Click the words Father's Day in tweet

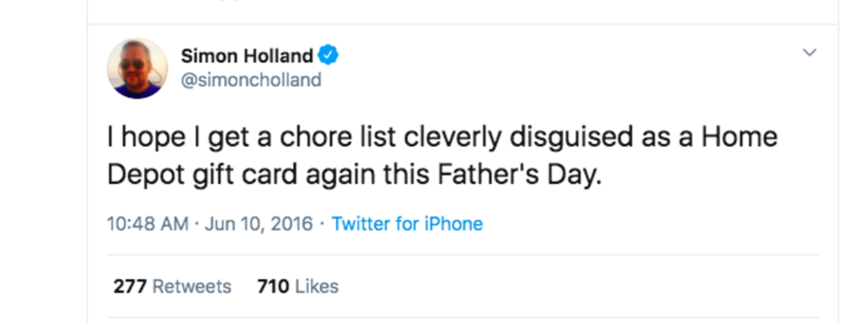[519, 174]
